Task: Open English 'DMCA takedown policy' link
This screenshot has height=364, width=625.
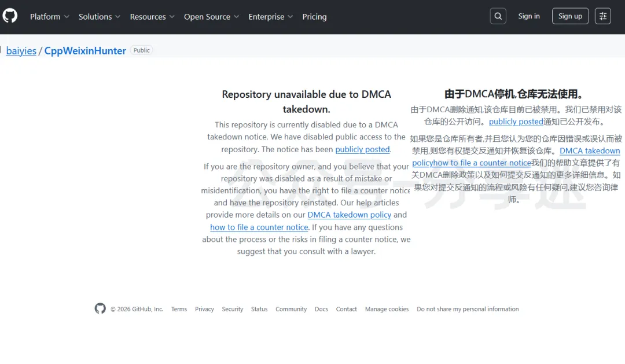Action: pyautogui.click(x=349, y=215)
